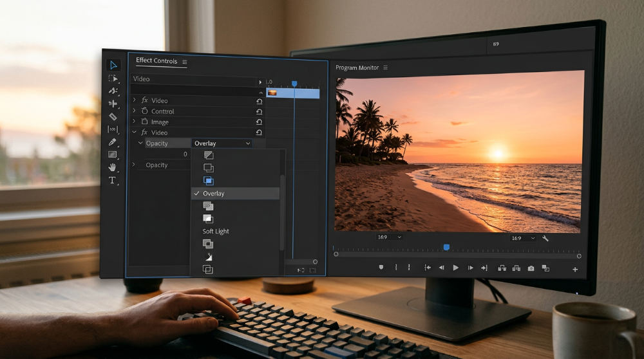Click the Program Monitor blue playhead
Image resolution: width=644 pixels, height=359 pixels.
[x=446, y=247]
